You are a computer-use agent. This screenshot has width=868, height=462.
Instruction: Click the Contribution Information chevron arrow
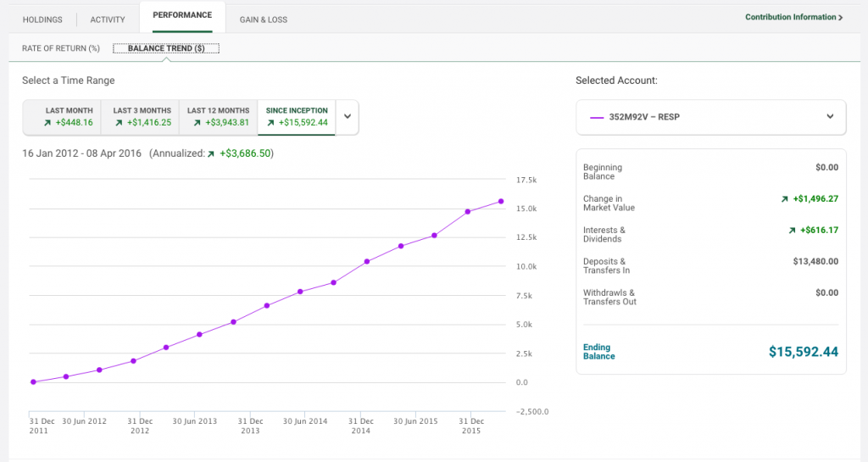(x=840, y=18)
